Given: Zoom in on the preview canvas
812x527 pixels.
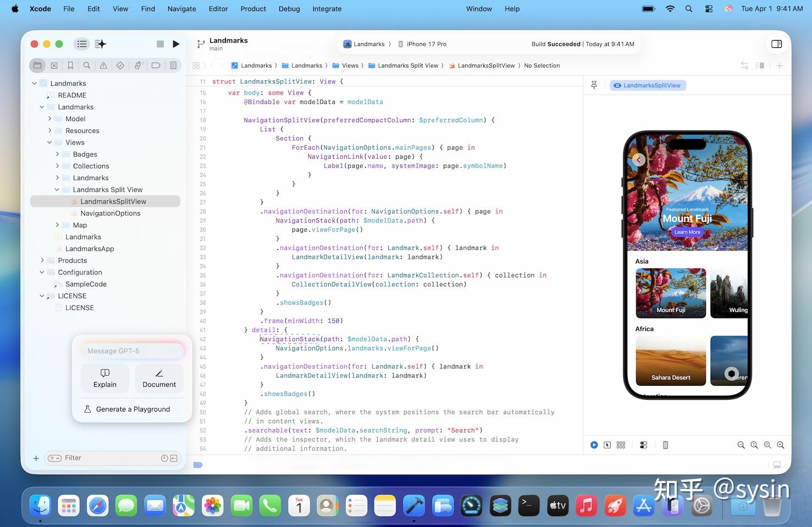Looking at the screenshot, I should 781,445.
